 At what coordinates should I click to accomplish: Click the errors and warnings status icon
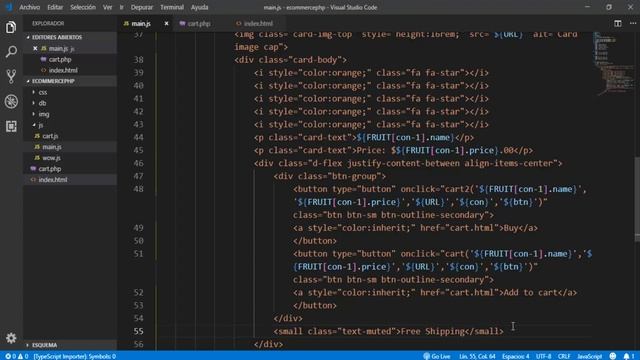[16, 356]
